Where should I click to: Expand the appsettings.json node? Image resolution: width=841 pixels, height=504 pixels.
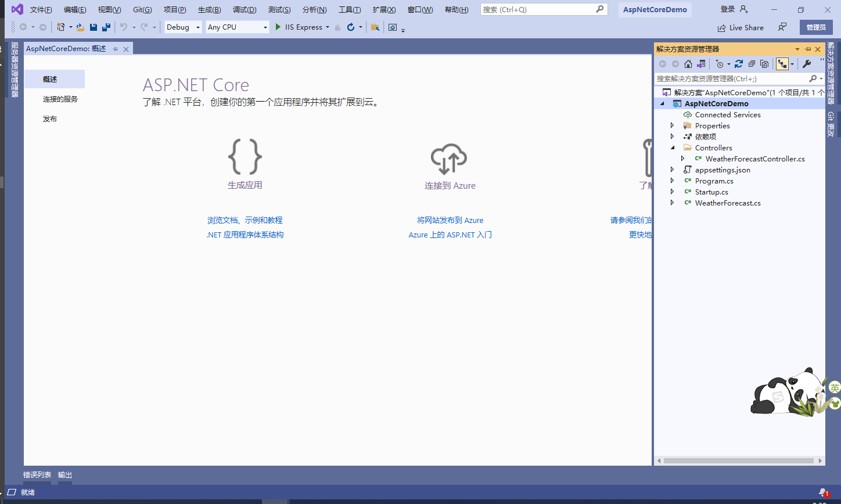click(673, 170)
